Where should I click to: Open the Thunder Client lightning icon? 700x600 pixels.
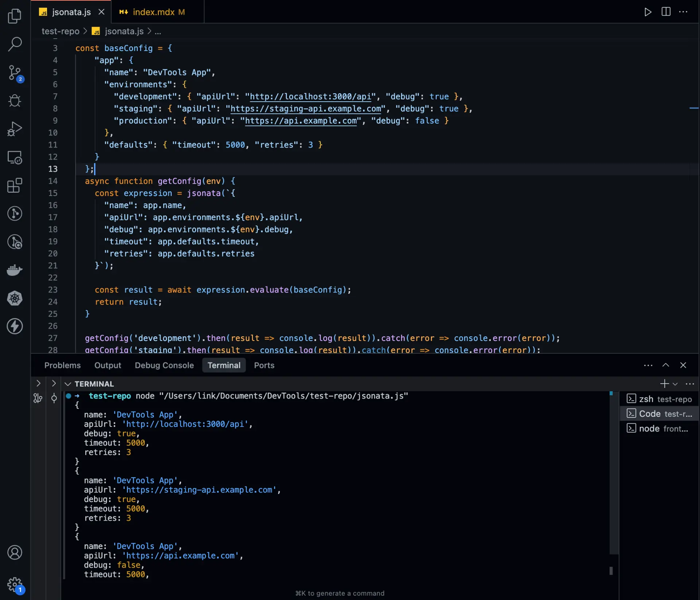(x=15, y=326)
